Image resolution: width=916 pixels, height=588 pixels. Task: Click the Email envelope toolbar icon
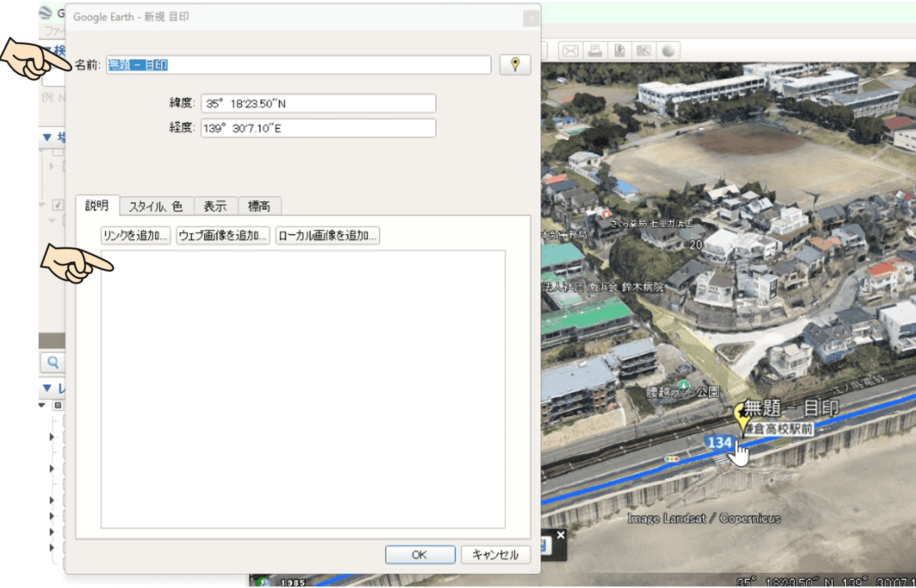(x=570, y=51)
